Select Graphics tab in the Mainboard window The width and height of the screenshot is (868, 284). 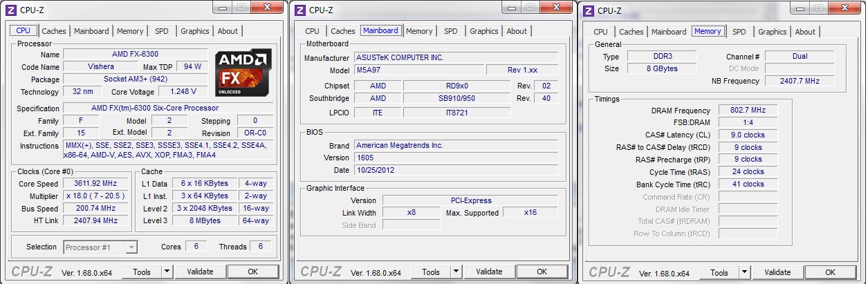click(484, 31)
